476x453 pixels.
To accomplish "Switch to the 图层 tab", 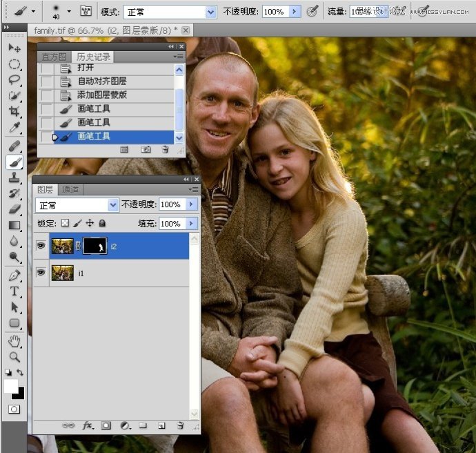I will 46,190.
